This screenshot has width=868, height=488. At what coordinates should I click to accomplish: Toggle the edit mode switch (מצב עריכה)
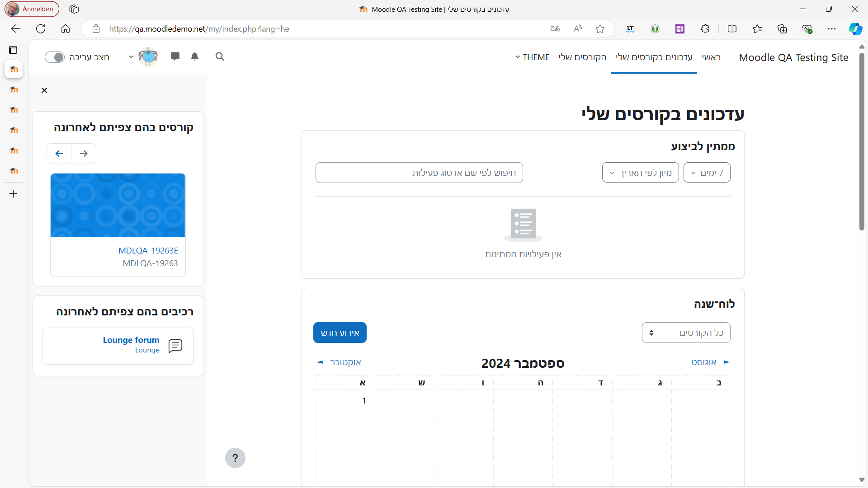pos(55,57)
